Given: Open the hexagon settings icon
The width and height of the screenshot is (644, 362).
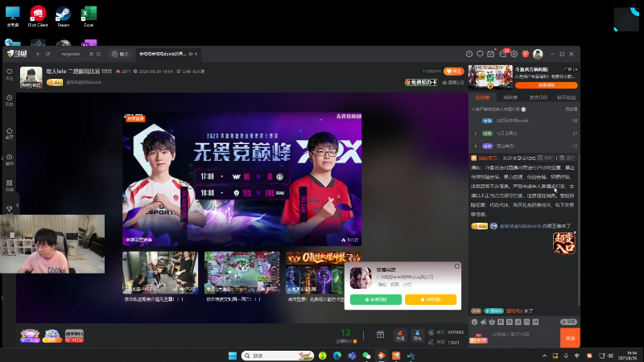Looking at the screenshot, I should 514,54.
